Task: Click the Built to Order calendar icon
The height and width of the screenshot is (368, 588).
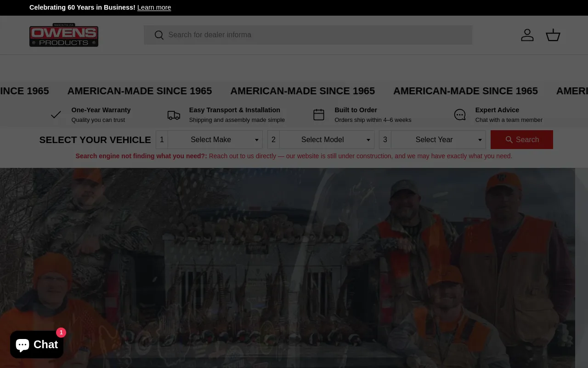Action: coord(319,115)
